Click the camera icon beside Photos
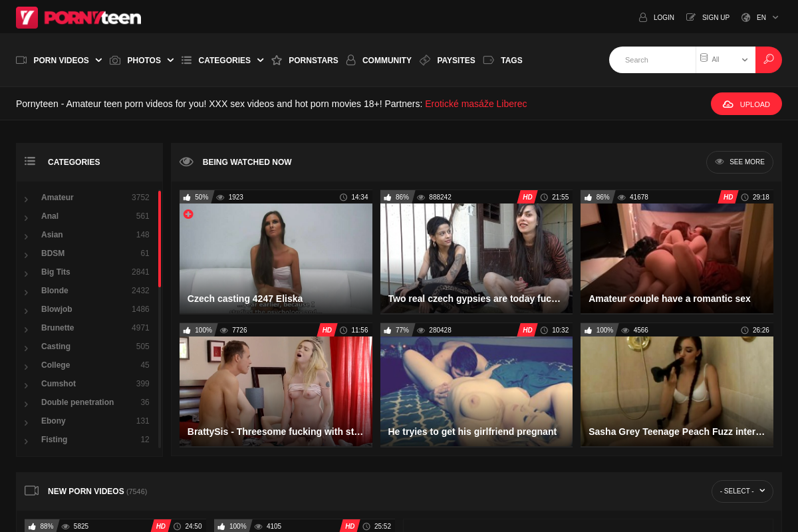The width and height of the screenshot is (798, 532). 115,61
